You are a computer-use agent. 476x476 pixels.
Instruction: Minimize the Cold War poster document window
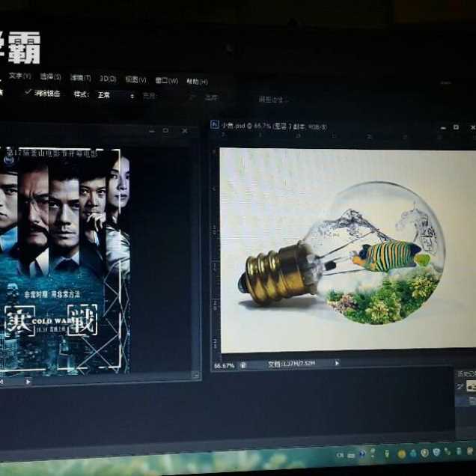click(152, 131)
